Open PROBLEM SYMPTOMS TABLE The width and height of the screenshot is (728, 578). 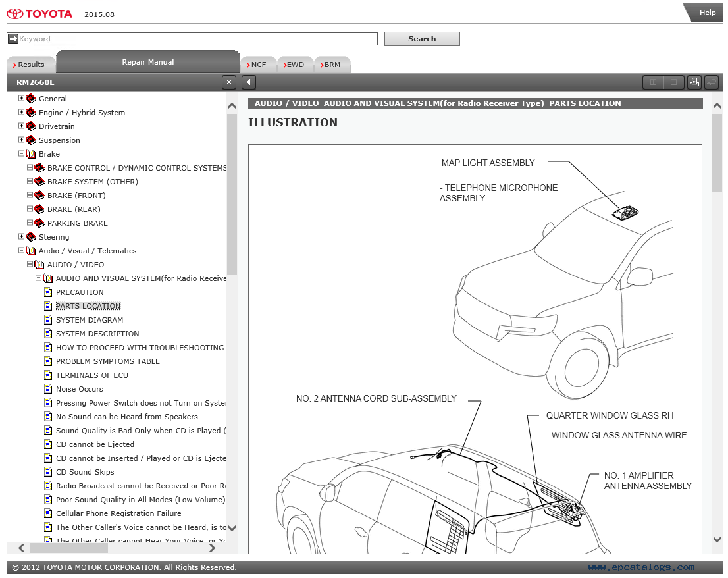[108, 361]
